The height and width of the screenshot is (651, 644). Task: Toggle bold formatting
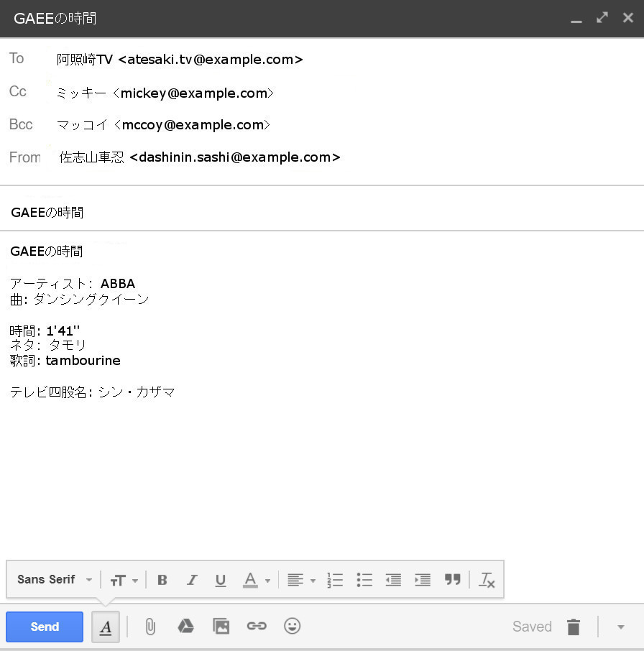click(162, 579)
